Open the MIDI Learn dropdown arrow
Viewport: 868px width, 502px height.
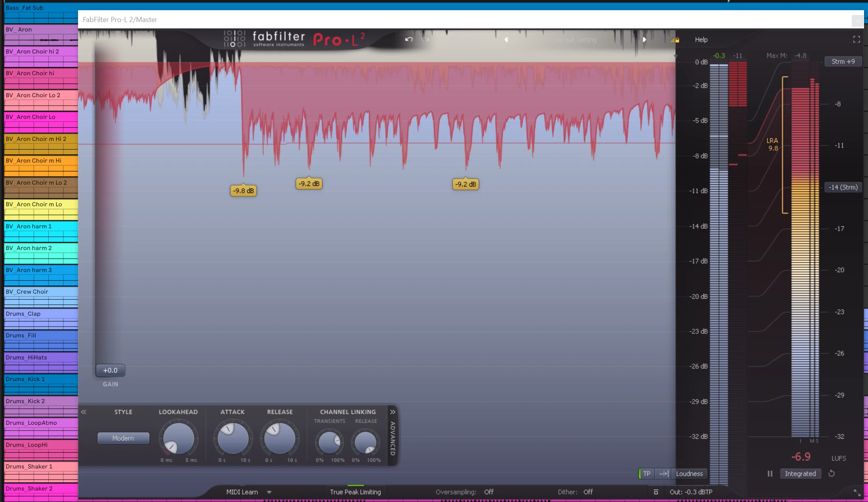[269, 492]
